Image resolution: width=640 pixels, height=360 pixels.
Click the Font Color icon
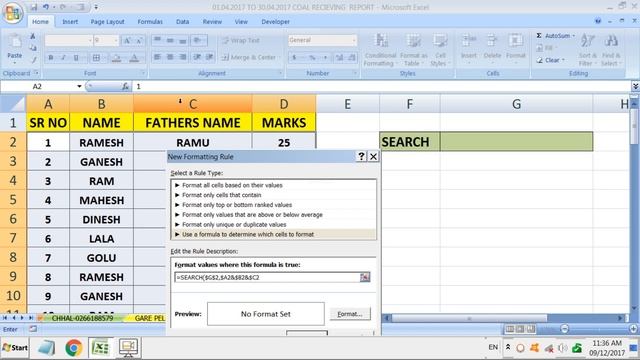pos(134,58)
